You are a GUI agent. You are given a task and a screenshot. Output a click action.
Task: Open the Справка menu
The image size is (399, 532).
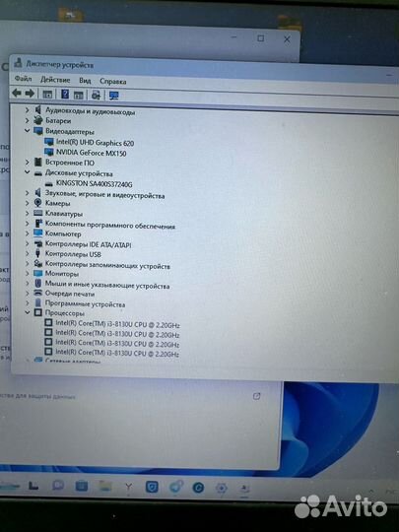(x=113, y=82)
